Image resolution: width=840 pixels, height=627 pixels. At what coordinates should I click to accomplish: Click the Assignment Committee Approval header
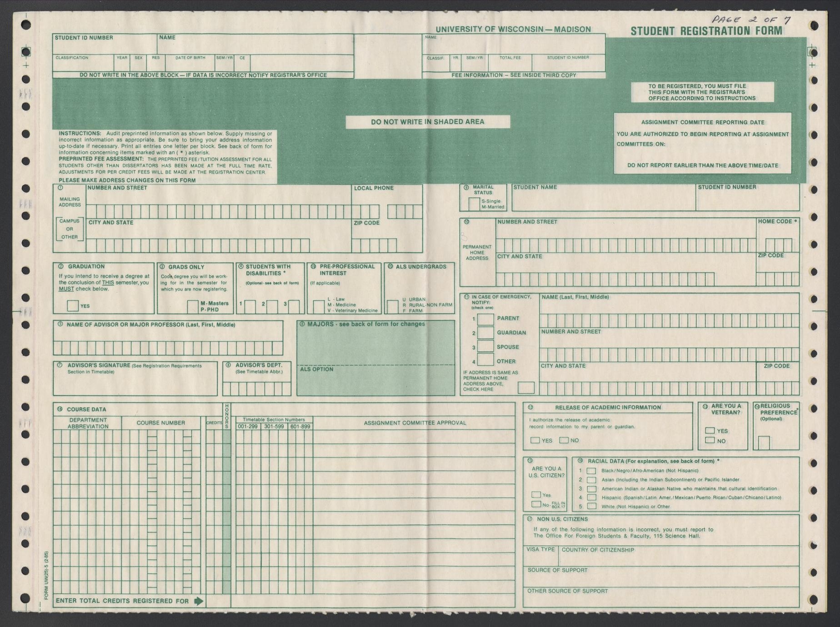(x=415, y=423)
